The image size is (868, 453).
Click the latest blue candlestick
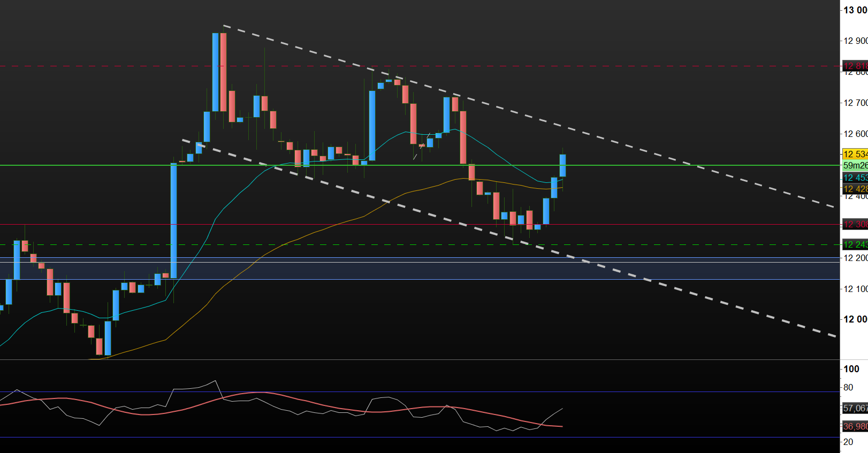click(x=562, y=165)
